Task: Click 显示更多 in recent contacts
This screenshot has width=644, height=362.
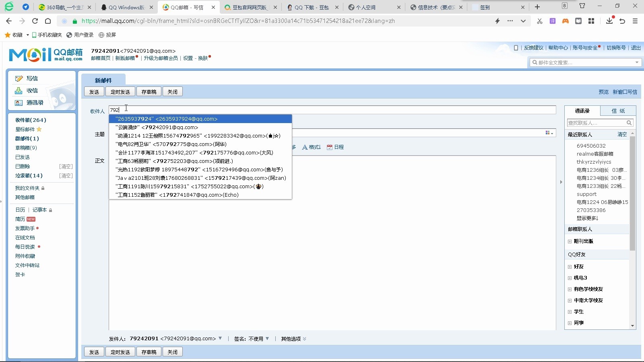Action: (587, 218)
